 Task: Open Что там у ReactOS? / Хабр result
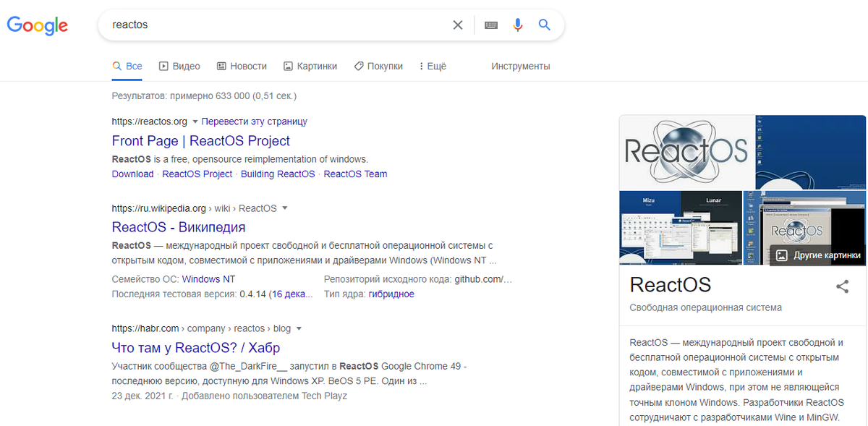coord(196,348)
